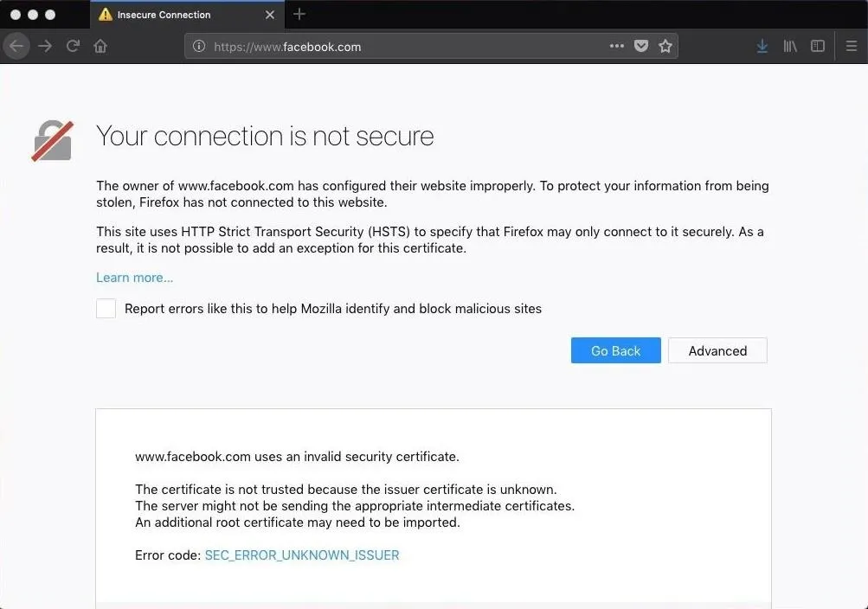Screen dimensions: 868x609
Task: Close the Insecure Connection tab
Action: pos(270,15)
